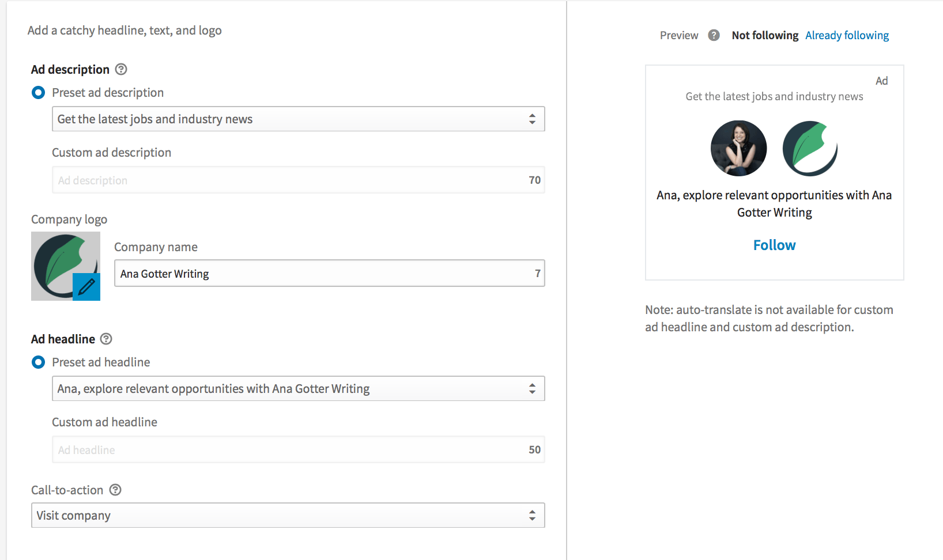Screen dimensions: 943x560
Task: Click the 'Note: auto-translate is not available' text
Action: pyautogui.click(x=769, y=319)
